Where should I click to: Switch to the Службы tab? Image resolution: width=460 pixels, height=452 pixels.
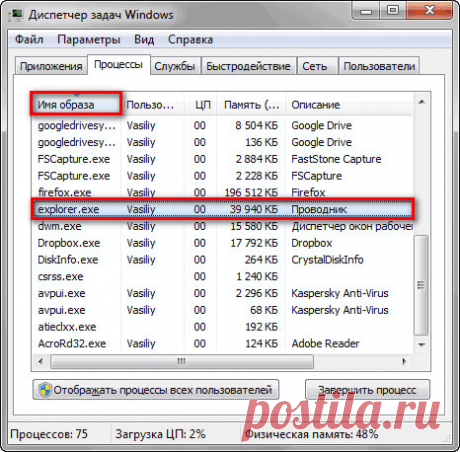175,66
